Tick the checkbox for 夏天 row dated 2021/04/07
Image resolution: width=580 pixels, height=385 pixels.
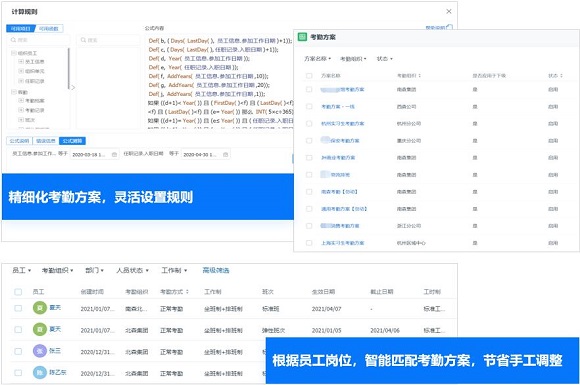(x=18, y=308)
